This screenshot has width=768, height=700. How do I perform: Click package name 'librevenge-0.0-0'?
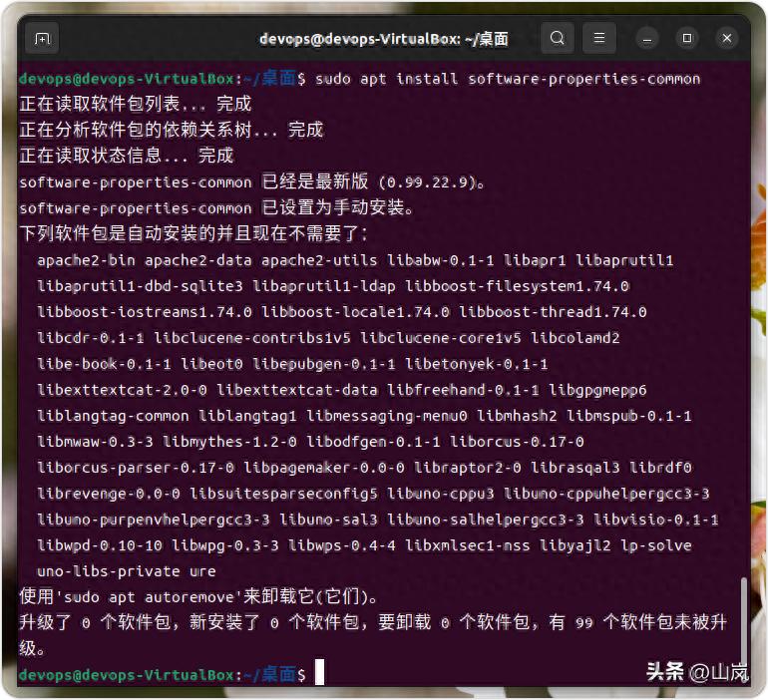[x=109, y=494]
